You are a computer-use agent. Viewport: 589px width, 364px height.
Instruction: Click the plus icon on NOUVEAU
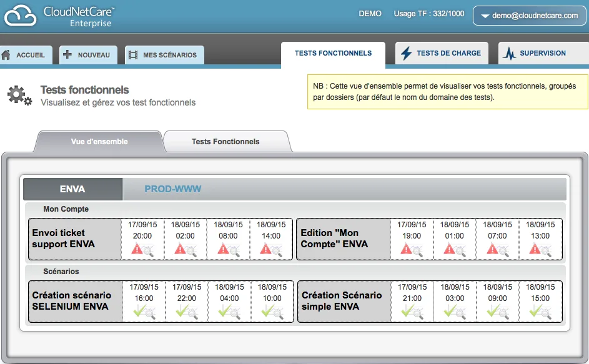[67, 54]
